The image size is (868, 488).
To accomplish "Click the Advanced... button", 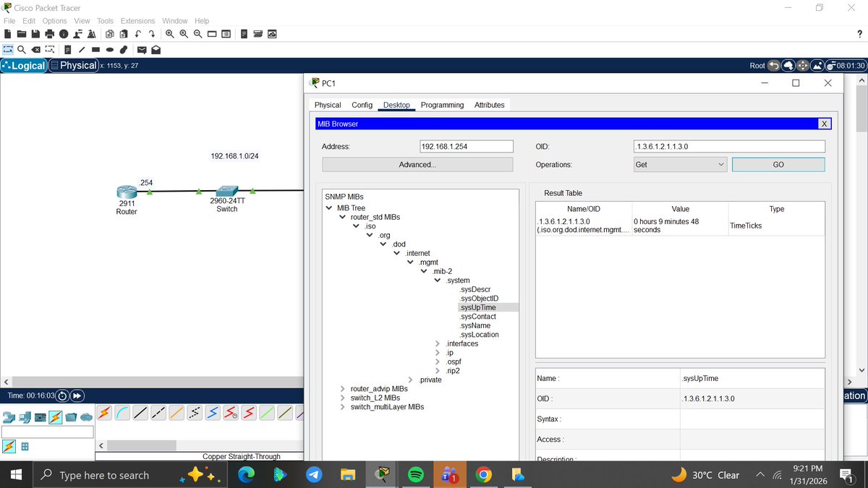I will click(x=417, y=165).
